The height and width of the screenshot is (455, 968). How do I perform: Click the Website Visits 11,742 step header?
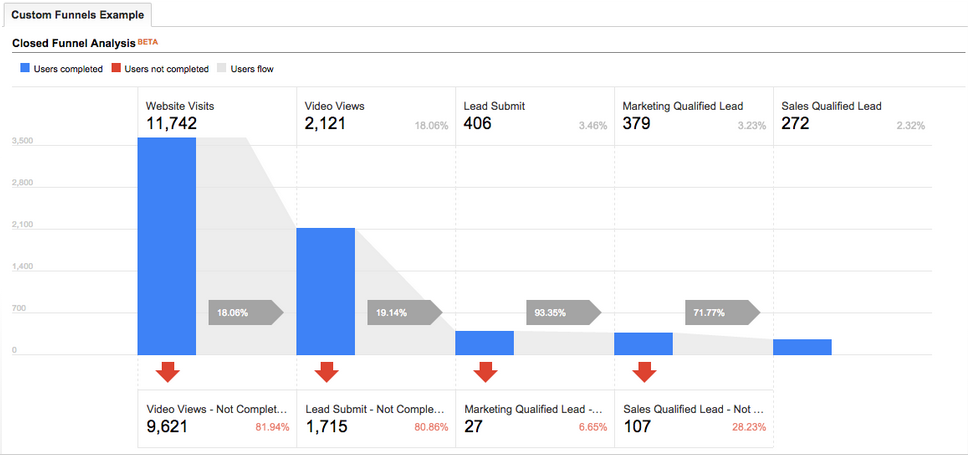point(216,115)
